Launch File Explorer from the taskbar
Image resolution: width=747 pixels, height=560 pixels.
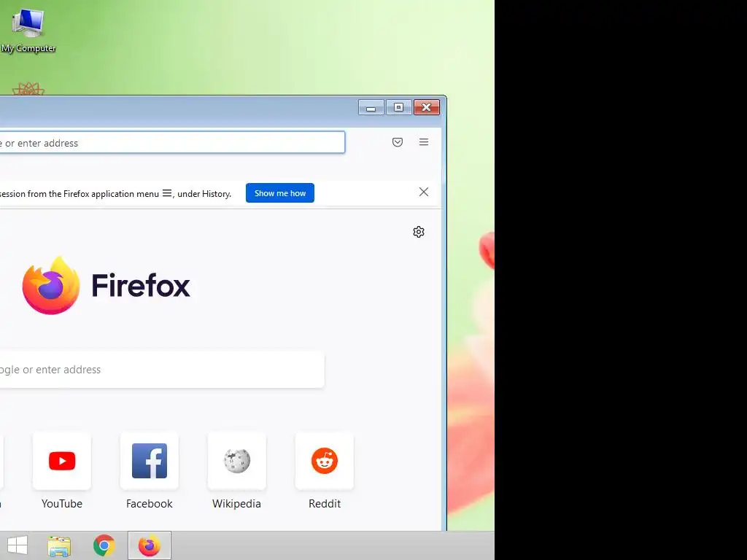pyautogui.click(x=59, y=545)
